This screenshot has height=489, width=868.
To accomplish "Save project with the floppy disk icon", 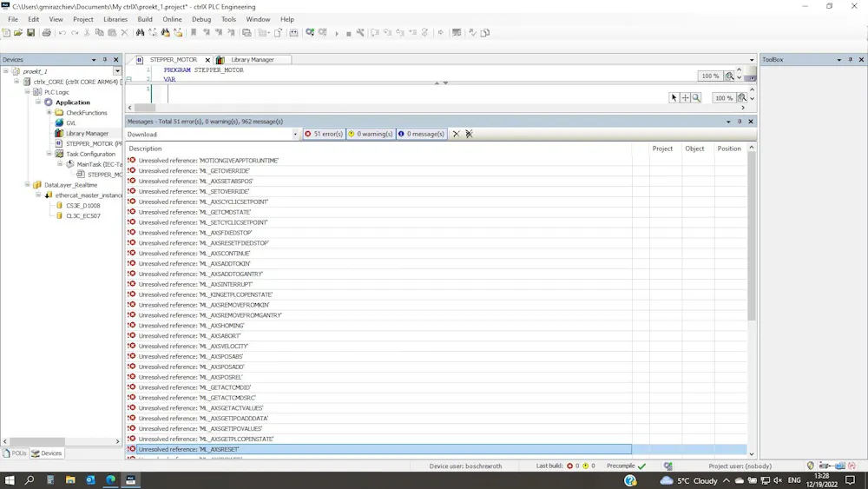I will [31, 33].
